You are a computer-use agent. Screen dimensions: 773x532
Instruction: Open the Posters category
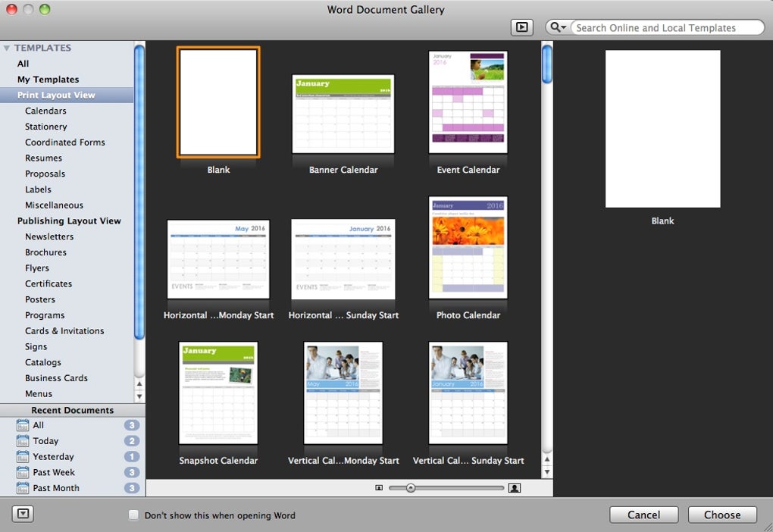(67, 300)
